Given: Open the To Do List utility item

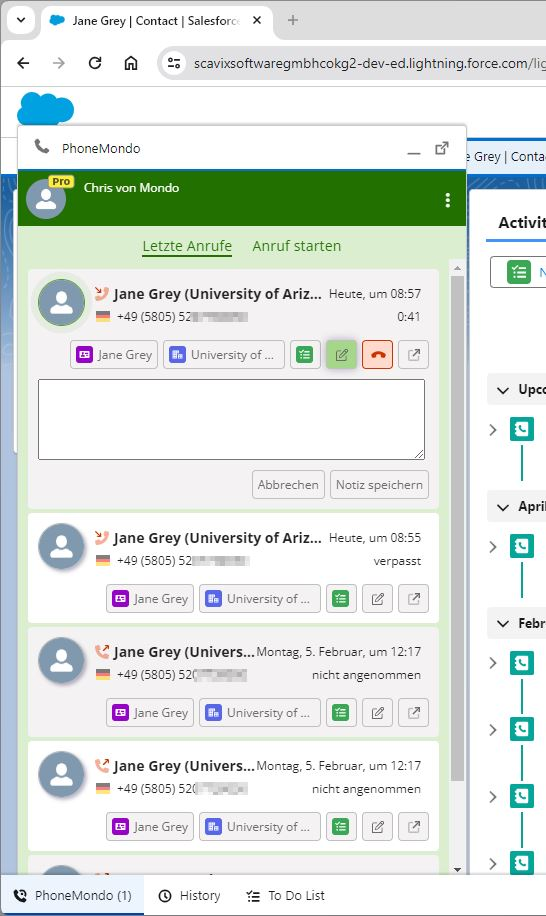Looking at the screenshot, I should 286,896.
